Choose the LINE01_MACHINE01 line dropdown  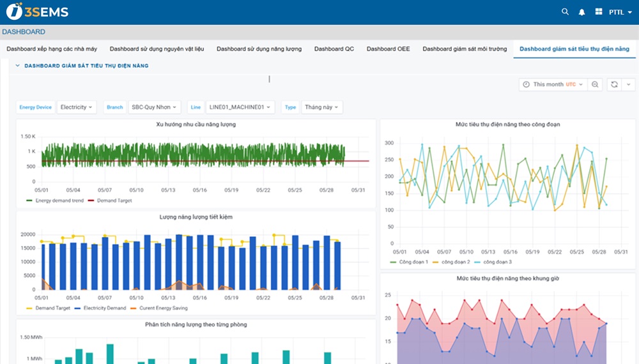[240, 107]
